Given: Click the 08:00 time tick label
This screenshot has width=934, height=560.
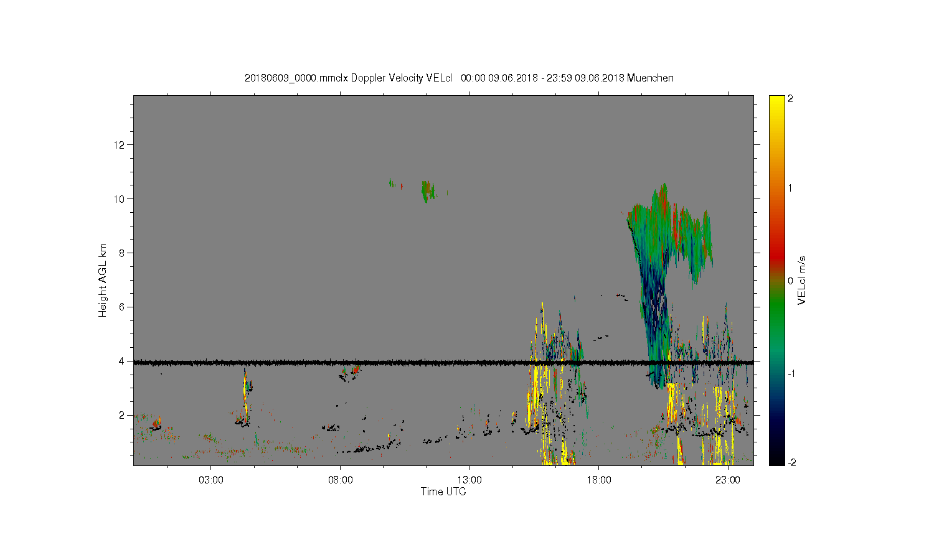Looking at the screenshot, I should click(x=340, y=480).
